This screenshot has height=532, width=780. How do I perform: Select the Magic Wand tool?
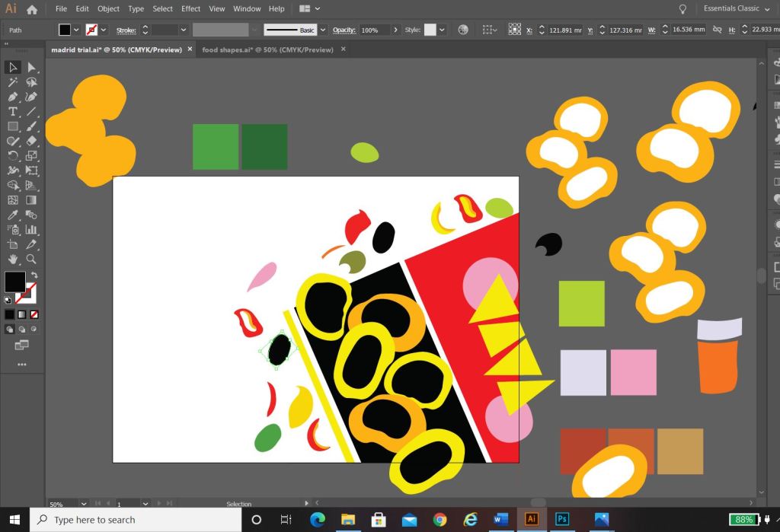pos(13,82)
